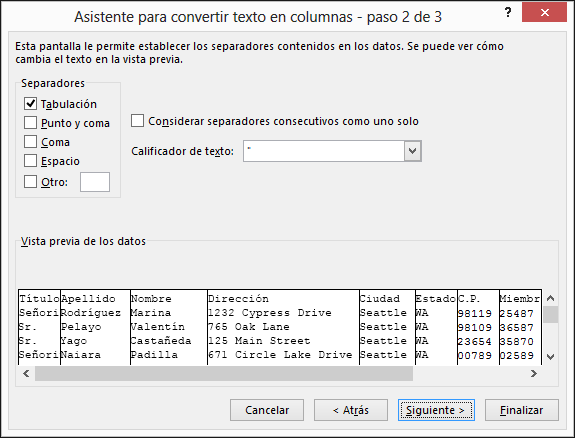
Task: Select the C.P. column header in preview
Action: (x=469, y=299)
